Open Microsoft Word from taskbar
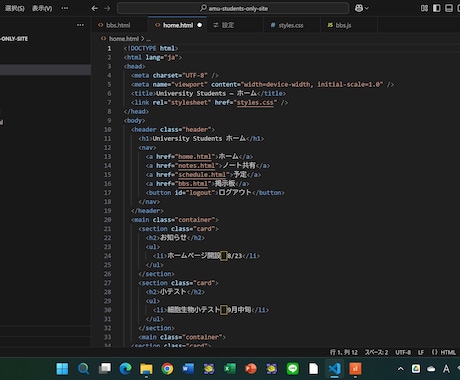The width and height of the screenshot is (460, 380). click(x=188, y=369)
